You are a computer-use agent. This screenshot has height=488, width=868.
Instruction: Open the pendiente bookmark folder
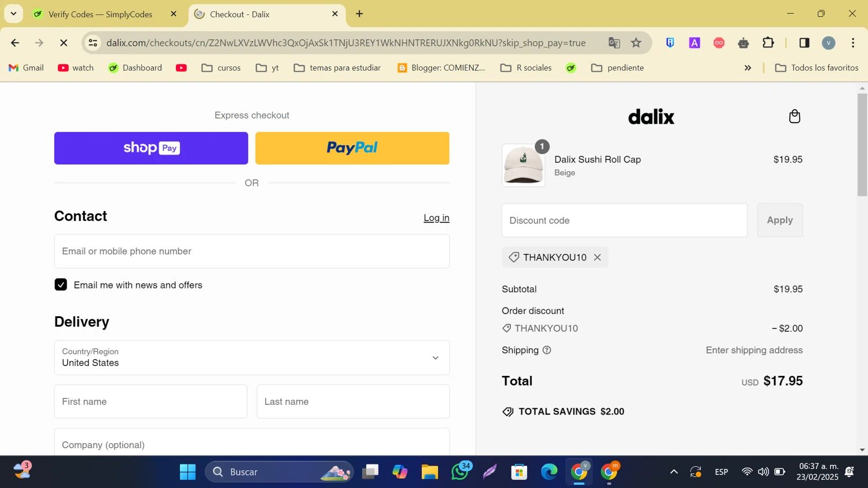617,68
